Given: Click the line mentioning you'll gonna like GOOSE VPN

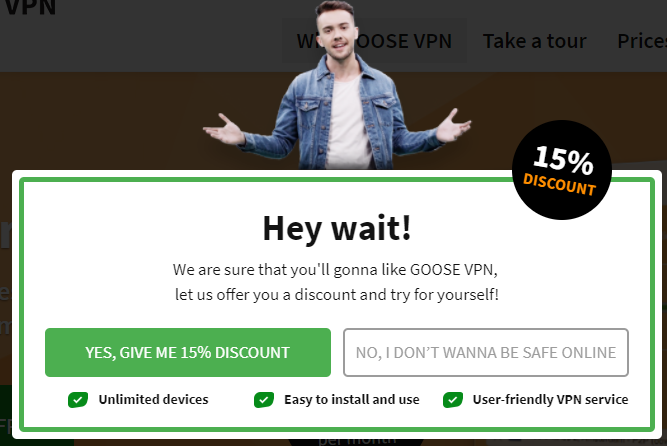Looking at the screenshot, I should click(335, 270).
